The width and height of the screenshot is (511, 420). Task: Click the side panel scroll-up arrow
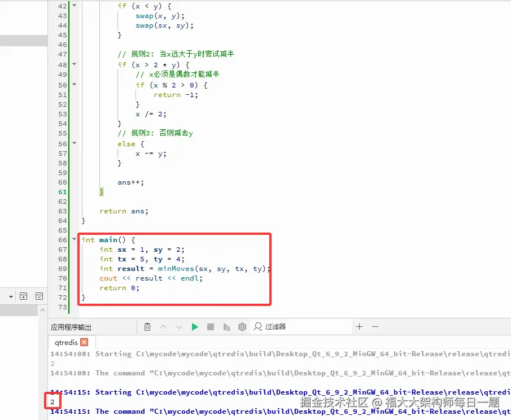(x=43, y=310)
